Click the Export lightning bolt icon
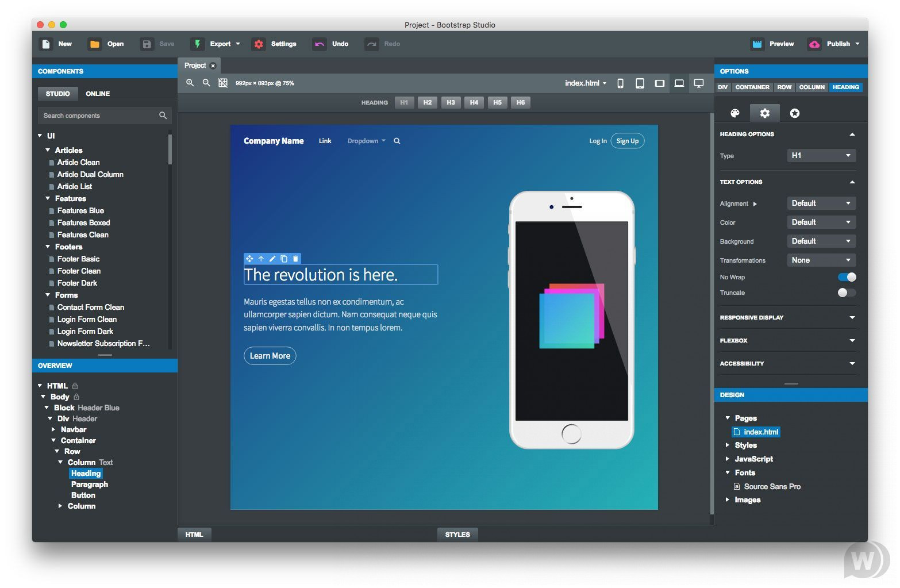The image size is (900, 588). (197, 44)
